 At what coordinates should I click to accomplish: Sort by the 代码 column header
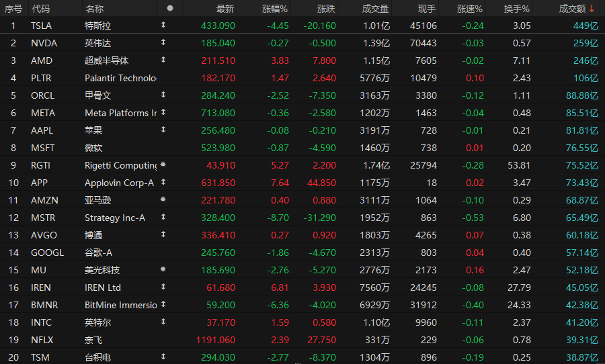pos(41,9)
